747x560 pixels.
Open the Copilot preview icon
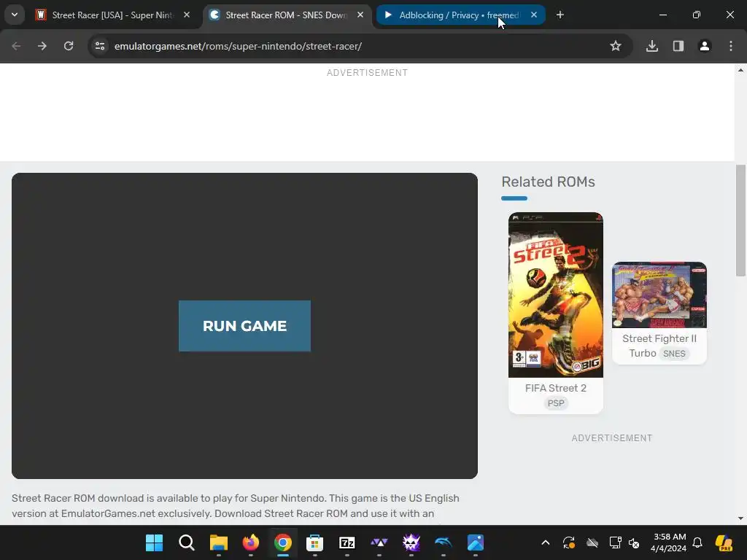[724, 542]
